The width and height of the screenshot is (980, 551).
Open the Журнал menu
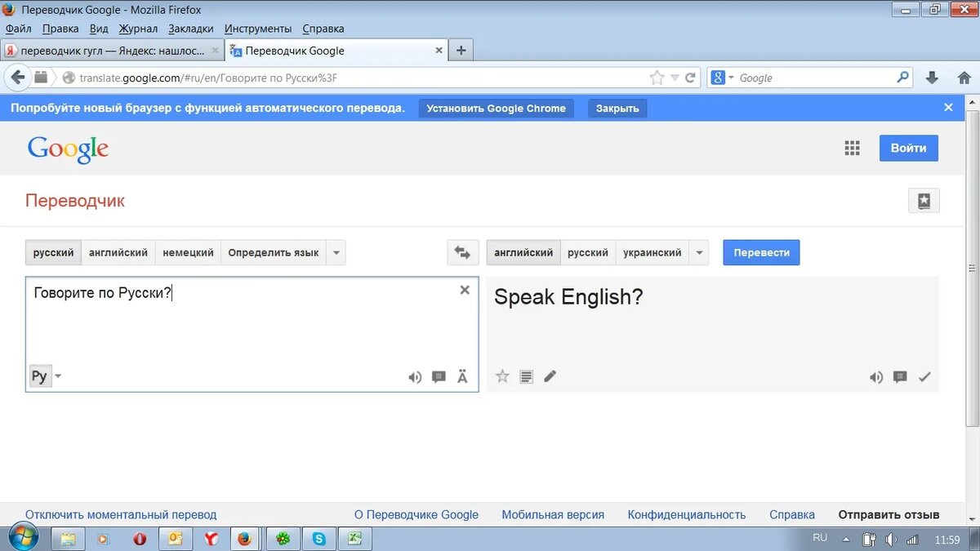138,29
